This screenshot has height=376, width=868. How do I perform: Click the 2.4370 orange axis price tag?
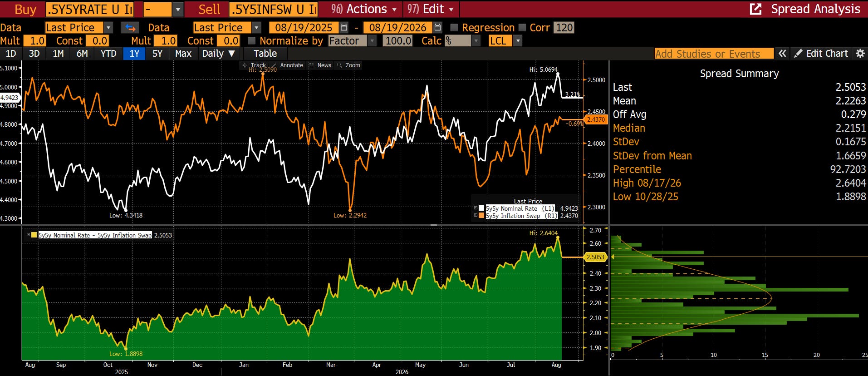coord(596,119)
